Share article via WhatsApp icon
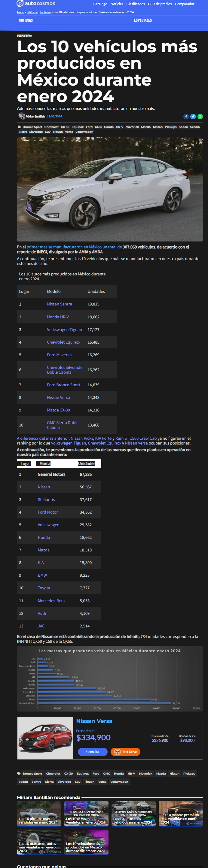Viewport: 208px width, 868px height. pyautogui.click(x=200, y=117)
